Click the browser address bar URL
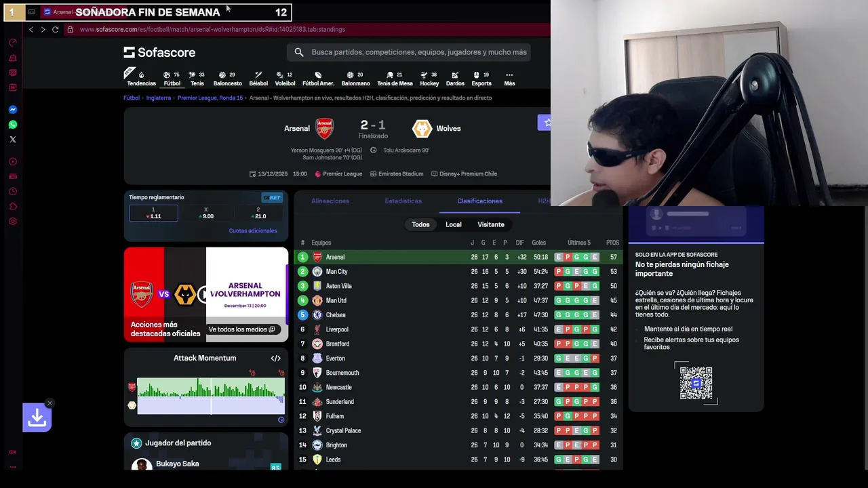868x488 pixels. (x=212, y=29)
